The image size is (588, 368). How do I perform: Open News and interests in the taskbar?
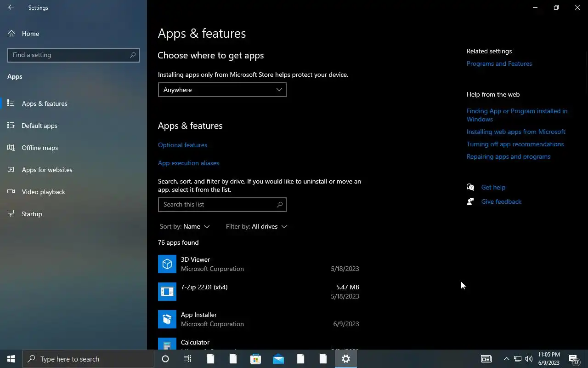click(486, 359)
